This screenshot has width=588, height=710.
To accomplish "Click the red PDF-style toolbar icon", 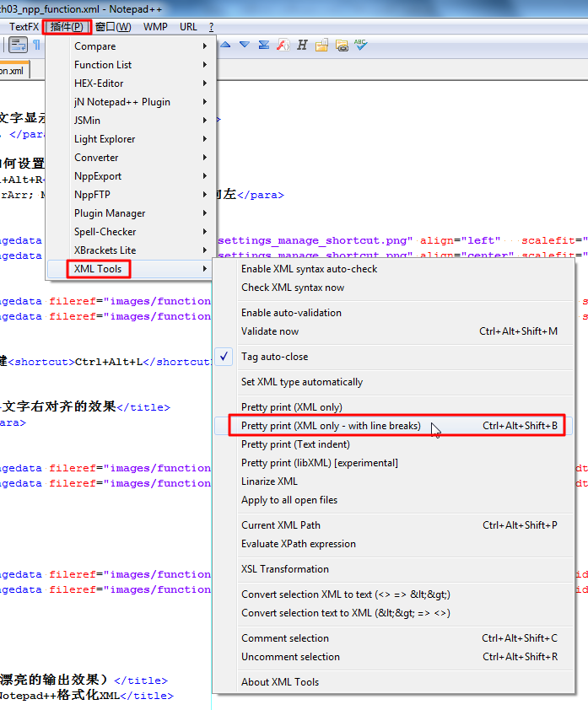I will (x=283, y=45).
